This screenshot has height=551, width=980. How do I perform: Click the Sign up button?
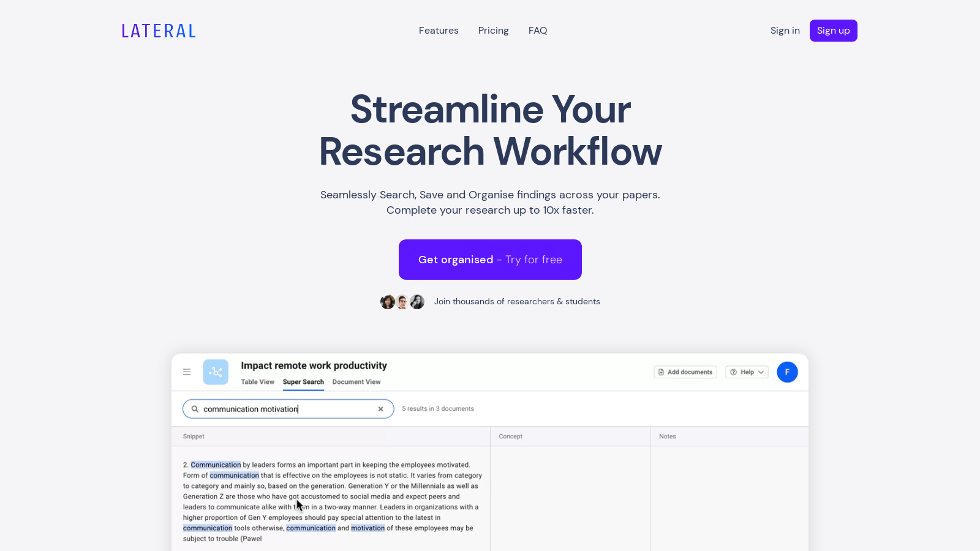click(x=834, y=31)
